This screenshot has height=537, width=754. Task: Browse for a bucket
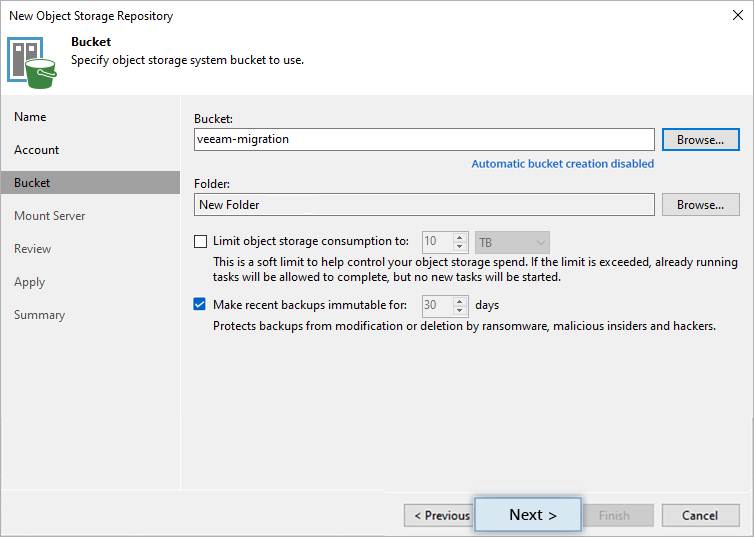pyautogui.click(x=701, y=139)
